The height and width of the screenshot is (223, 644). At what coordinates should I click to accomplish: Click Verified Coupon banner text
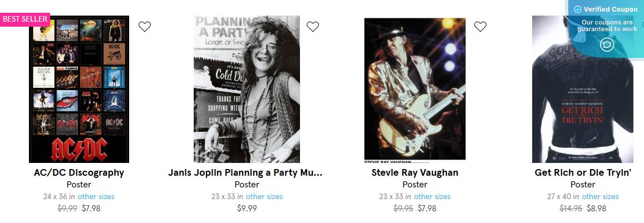pos(611,9)
